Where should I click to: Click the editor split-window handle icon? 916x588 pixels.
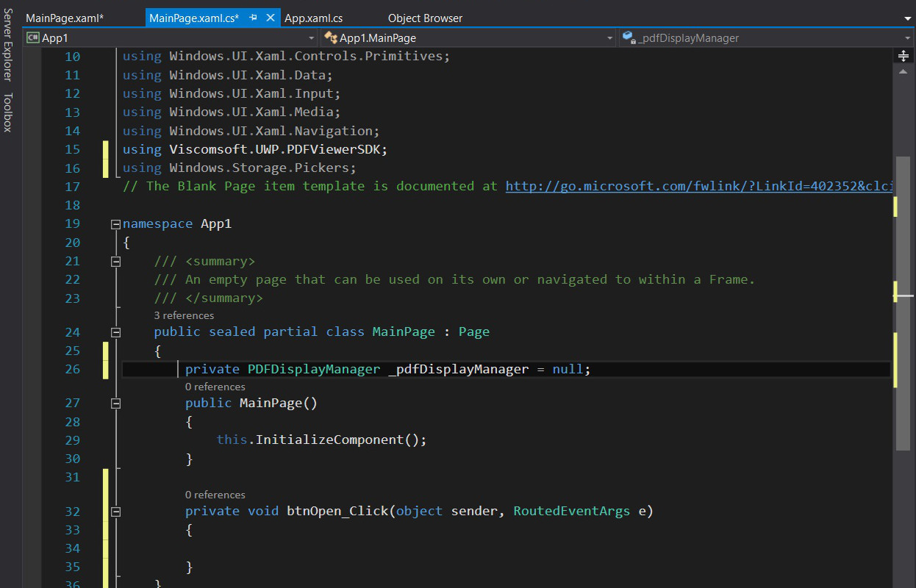coord(904,56)
